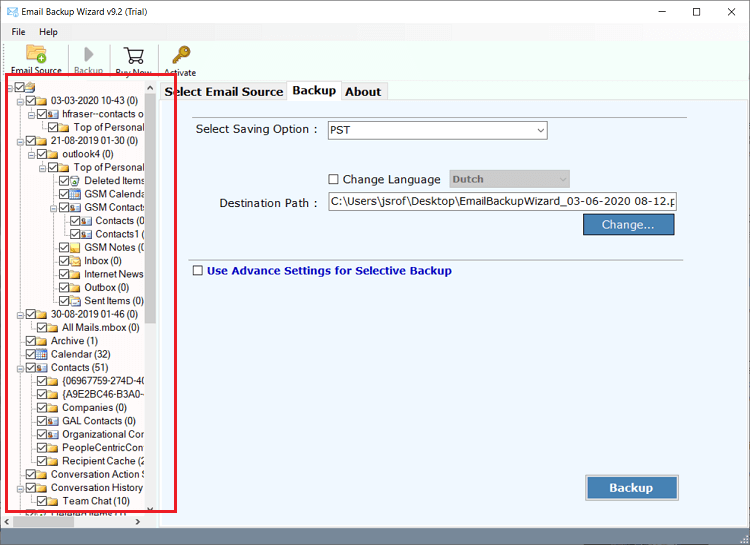Open the disabled Dutch language dropdown
The height and width of the screenshot is (545, 750).
[x=509, y=179]
